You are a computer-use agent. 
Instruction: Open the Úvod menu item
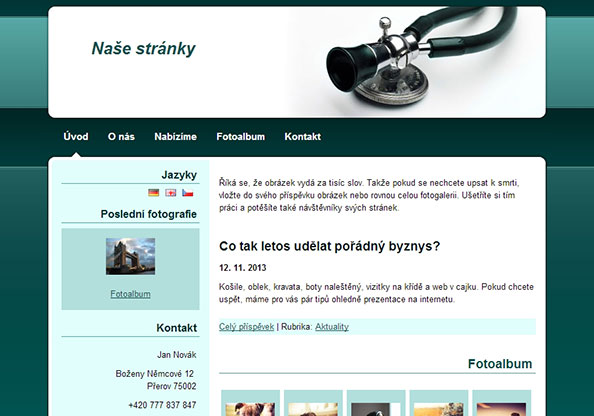pos(76,136)
